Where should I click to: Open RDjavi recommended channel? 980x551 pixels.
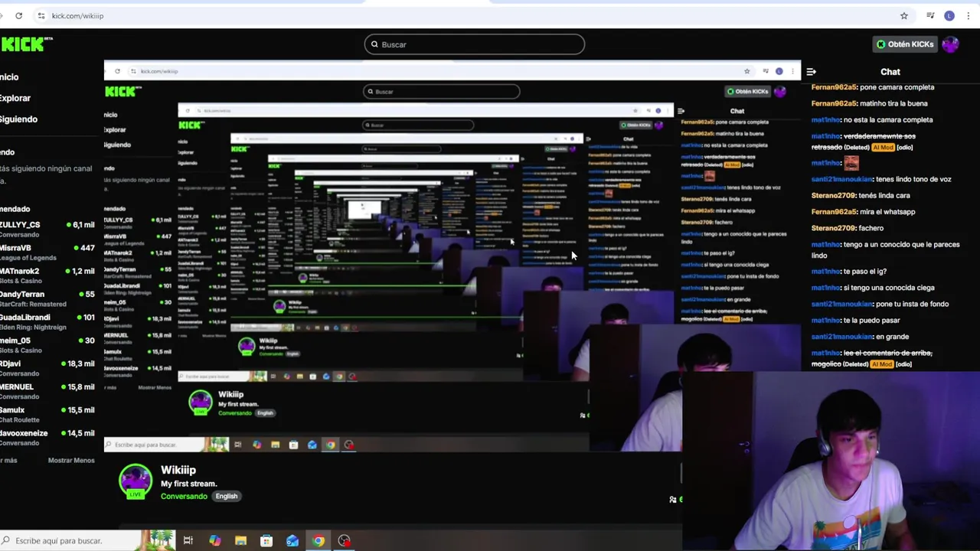coord(47,367)
